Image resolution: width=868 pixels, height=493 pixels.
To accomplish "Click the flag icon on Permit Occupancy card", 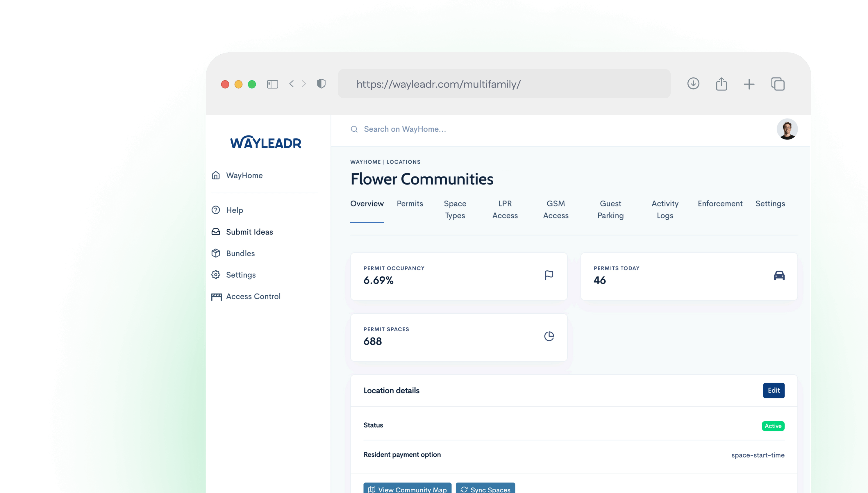I will 549,275.
